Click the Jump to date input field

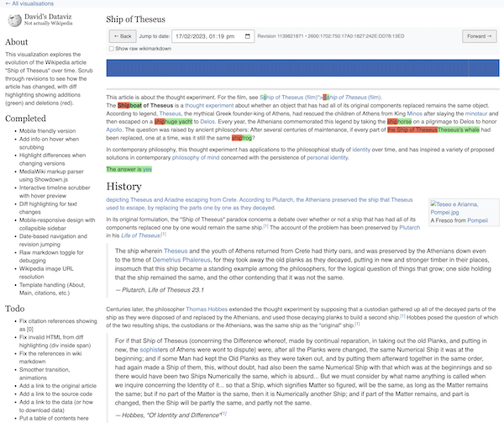(x=213, y=36)
